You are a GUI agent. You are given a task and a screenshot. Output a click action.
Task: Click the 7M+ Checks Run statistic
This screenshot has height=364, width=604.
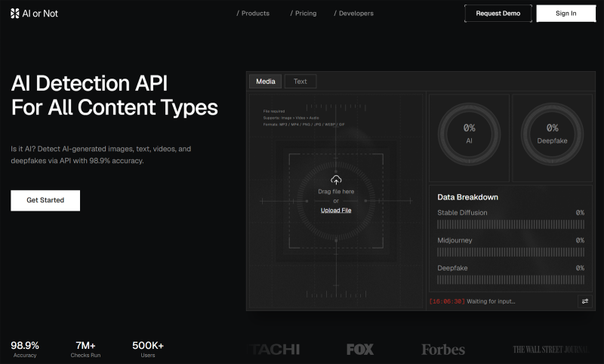coord(85,350)
